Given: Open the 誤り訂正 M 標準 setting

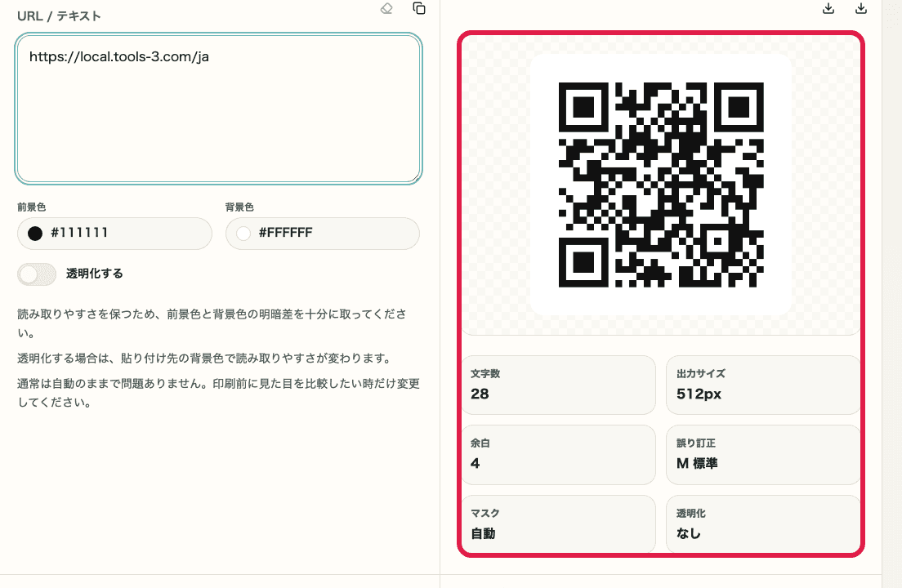Looking at the screenshot, I should pos(763,455).
